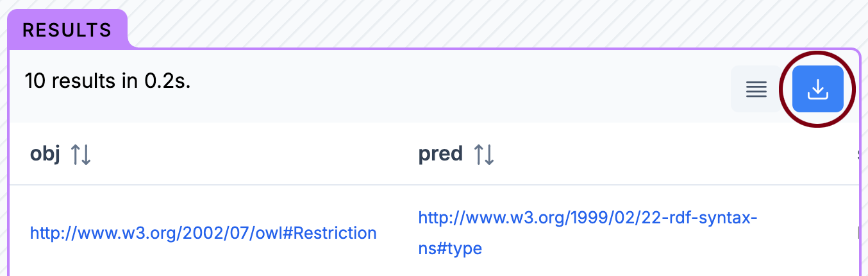
Task: Click the down arrow beside pred
Action: (490, 154)
